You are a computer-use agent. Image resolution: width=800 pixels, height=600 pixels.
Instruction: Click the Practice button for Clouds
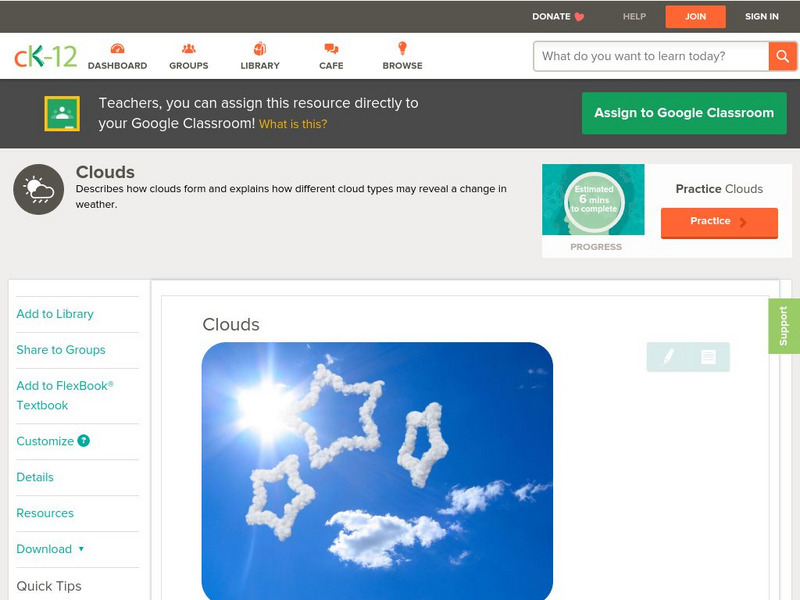point(719,222)
